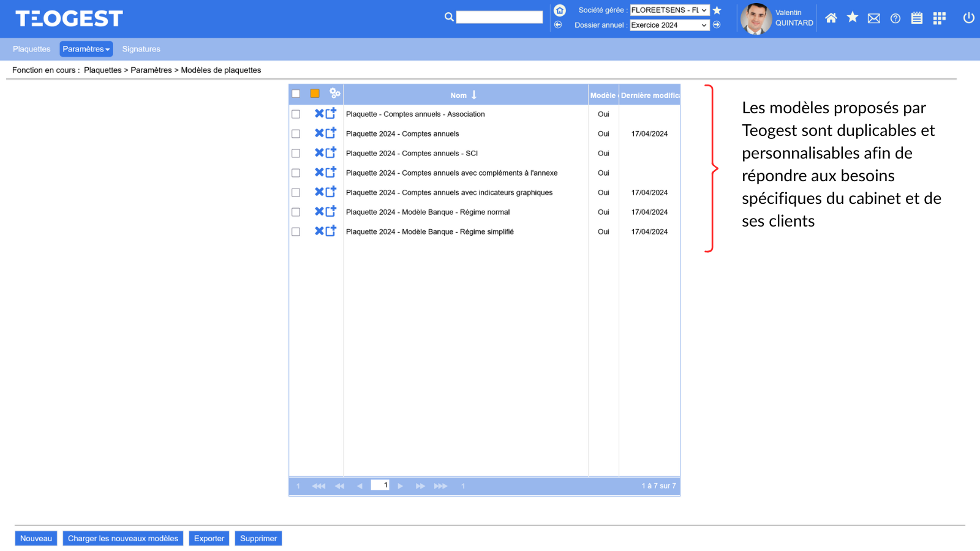Switch to the Signatures menu
Image resolution: width=980 pixels, height=551 pixels.
141,49
